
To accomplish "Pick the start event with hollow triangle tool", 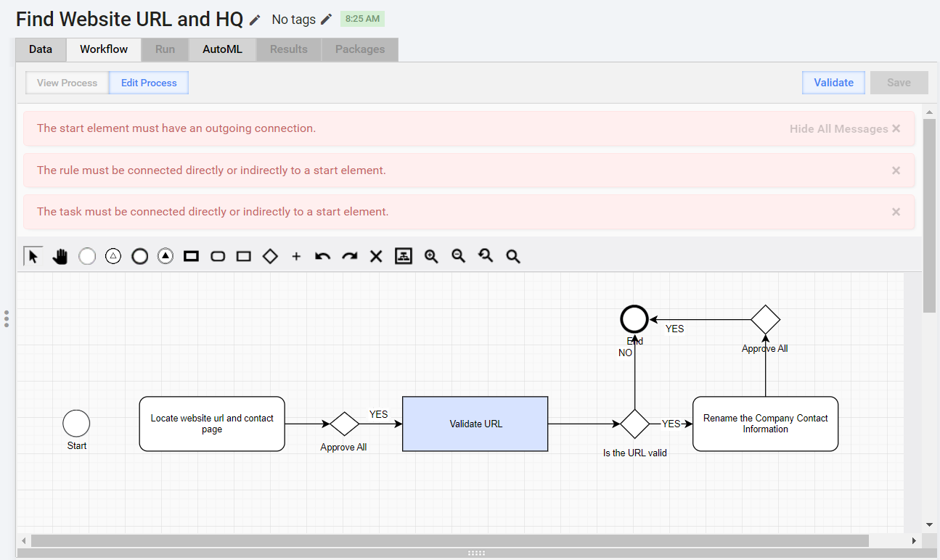I will (x=113, y=256).
